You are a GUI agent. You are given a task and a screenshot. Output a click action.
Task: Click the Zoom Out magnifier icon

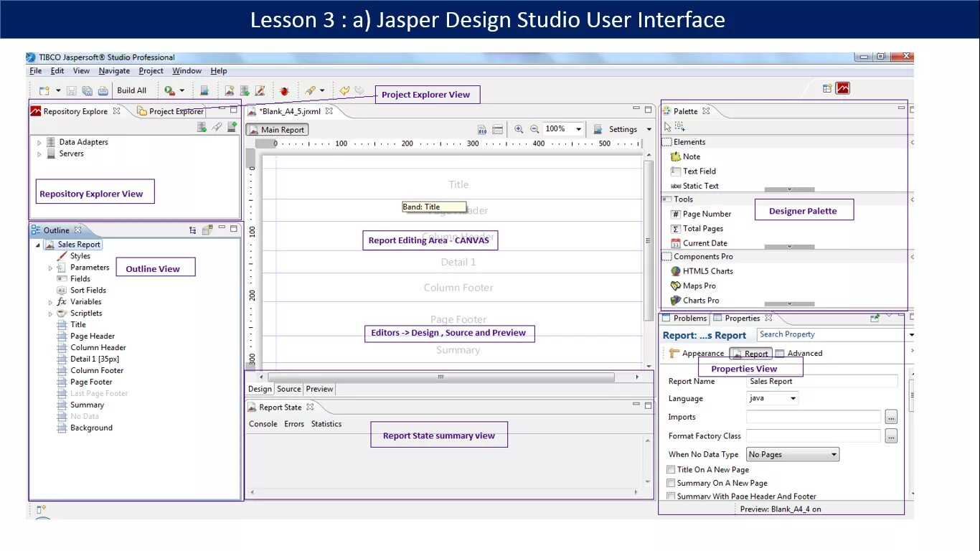[x=534, y=129]
